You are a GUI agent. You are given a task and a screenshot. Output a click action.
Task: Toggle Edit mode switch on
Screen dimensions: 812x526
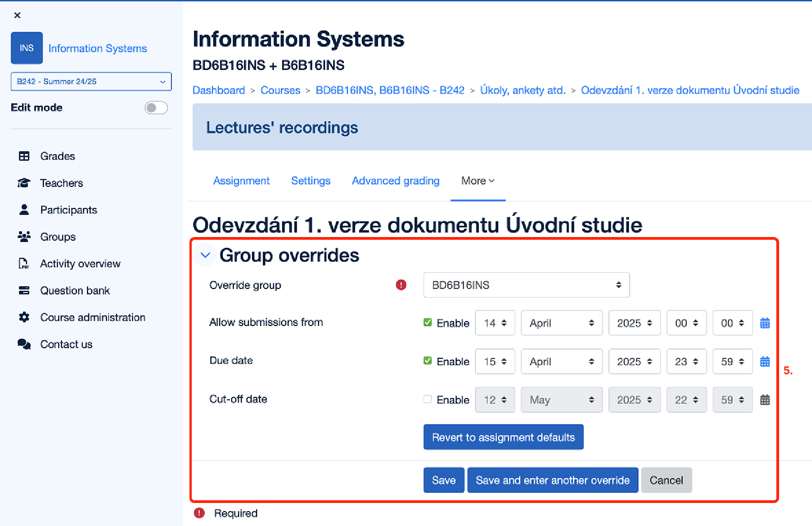pos(156,108)
